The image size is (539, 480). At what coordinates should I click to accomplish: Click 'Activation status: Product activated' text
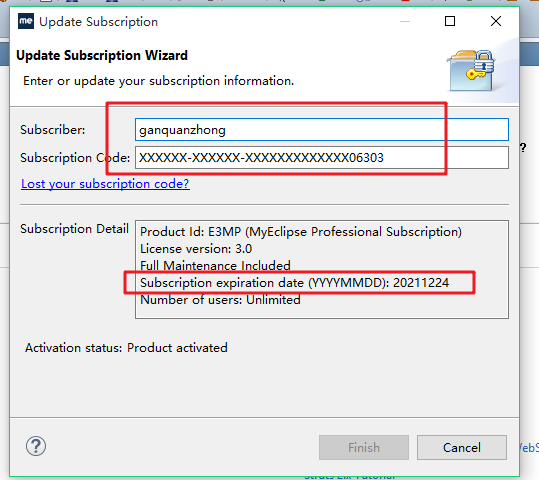tap(126, 348)
